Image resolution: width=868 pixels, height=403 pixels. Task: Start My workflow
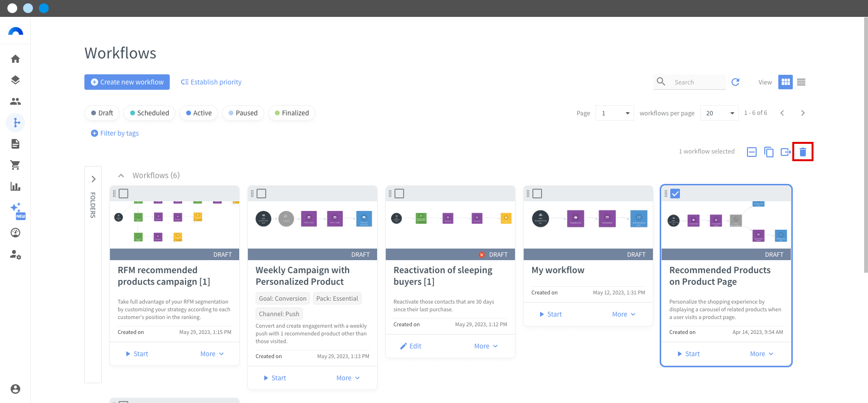(x=550, y=314)
